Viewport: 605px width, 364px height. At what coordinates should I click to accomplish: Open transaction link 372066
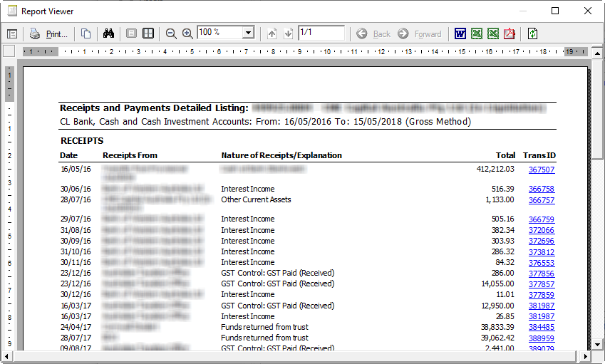(541, 230)
